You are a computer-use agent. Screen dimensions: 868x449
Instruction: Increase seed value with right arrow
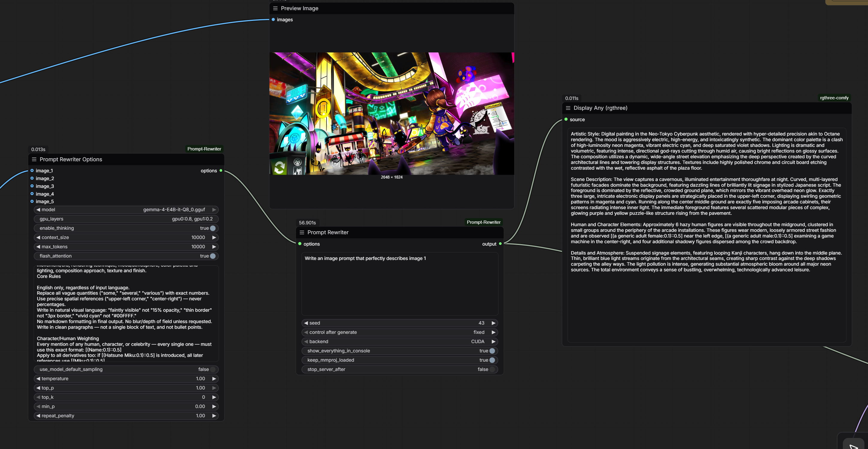(493, 323)
